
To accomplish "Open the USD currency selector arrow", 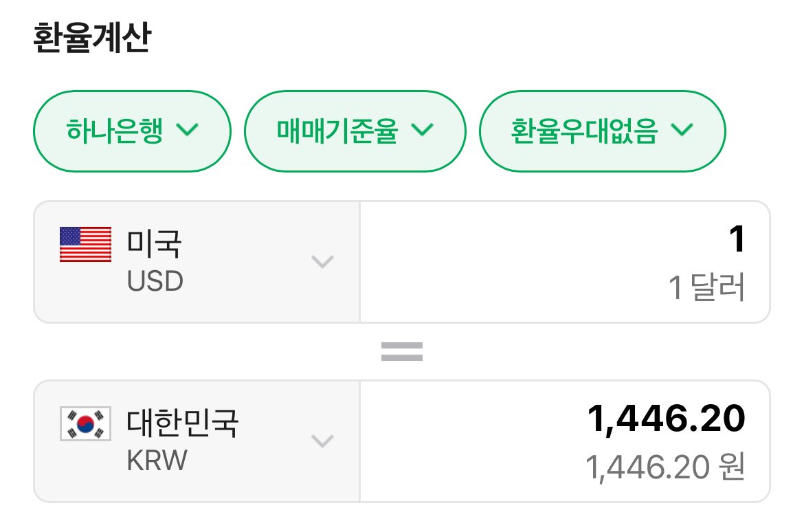I will point(322,262).
